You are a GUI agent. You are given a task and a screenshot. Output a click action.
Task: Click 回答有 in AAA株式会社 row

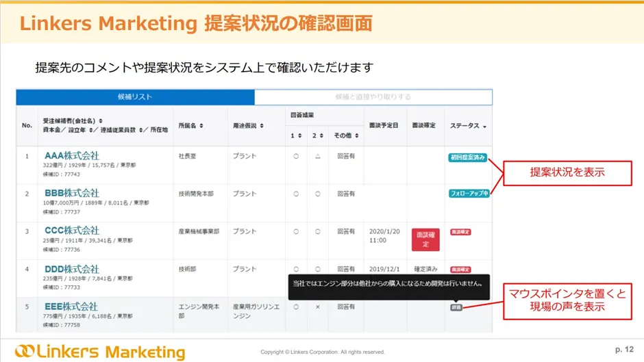pos(346,156)
